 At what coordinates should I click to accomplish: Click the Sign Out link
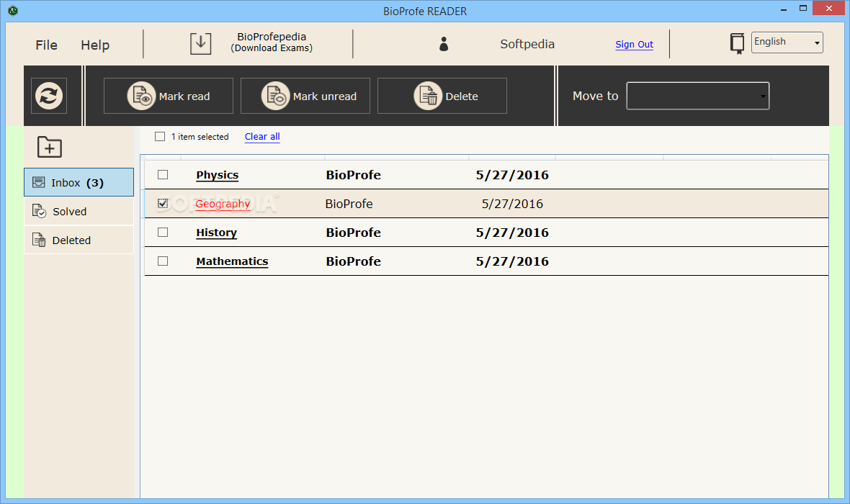point(634,45)
